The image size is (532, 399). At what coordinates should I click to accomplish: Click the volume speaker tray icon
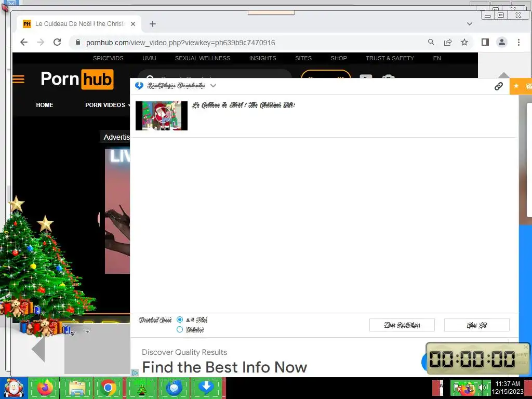click(x=482, y=388)
